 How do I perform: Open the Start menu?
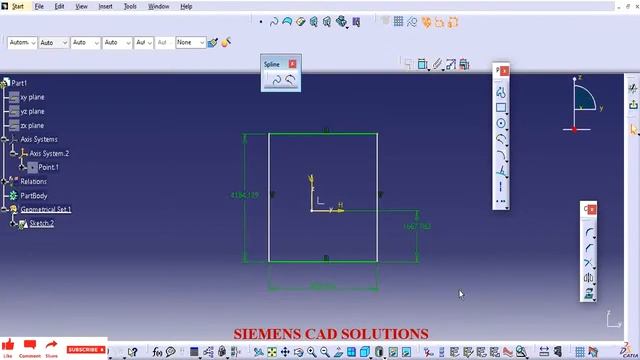coord(18,7)
